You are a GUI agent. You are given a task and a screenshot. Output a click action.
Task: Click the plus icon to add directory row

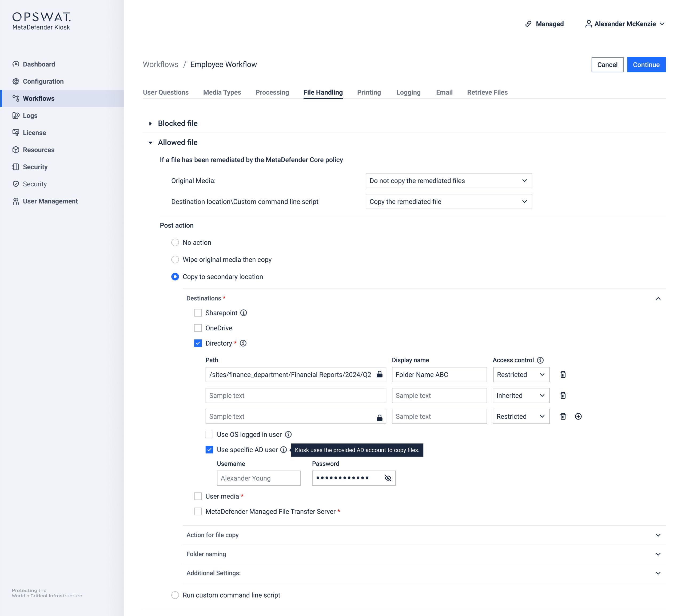coord(578,416)
